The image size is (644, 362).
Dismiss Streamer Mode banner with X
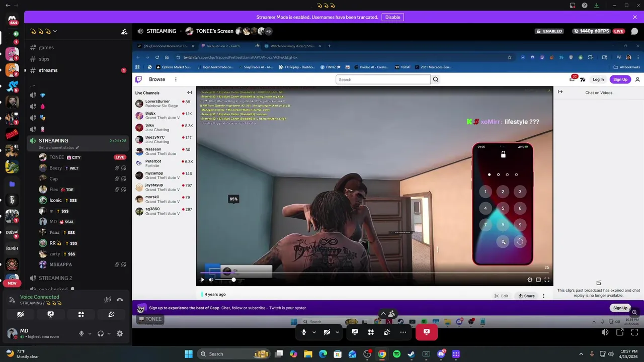(x=635, y=17)
